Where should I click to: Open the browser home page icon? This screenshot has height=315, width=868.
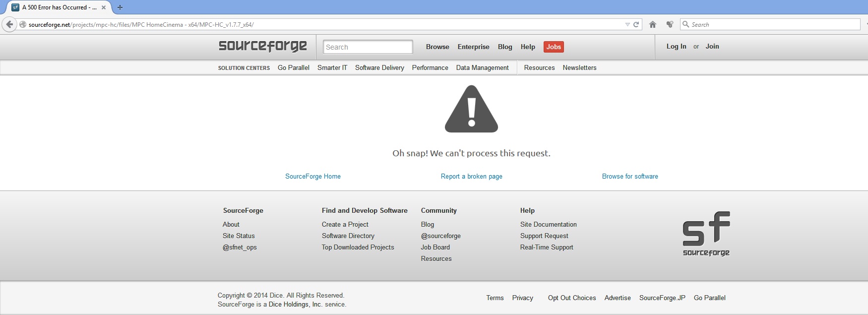pyautogui.click(x=653, y=24)
